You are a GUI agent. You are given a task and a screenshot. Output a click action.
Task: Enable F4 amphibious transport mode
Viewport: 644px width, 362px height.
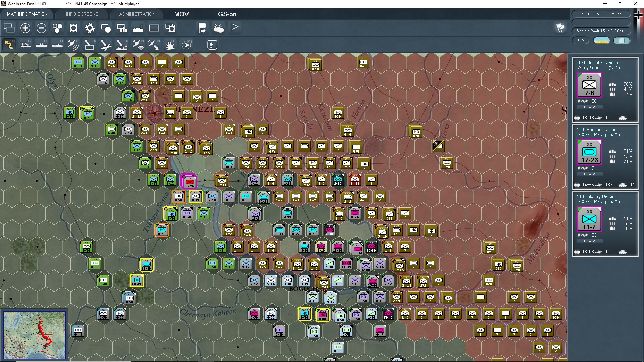tap(58, 45)
